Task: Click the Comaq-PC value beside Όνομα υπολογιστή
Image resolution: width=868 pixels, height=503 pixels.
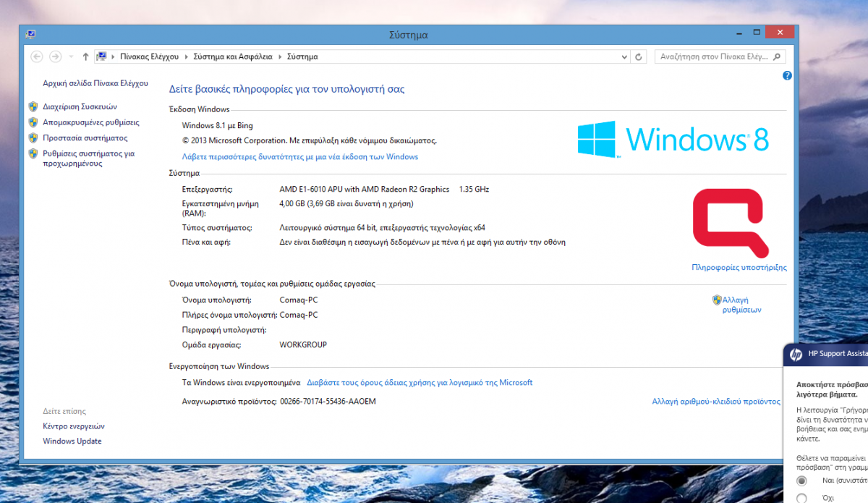Action: pyautogui.click(x=299, y=300)
